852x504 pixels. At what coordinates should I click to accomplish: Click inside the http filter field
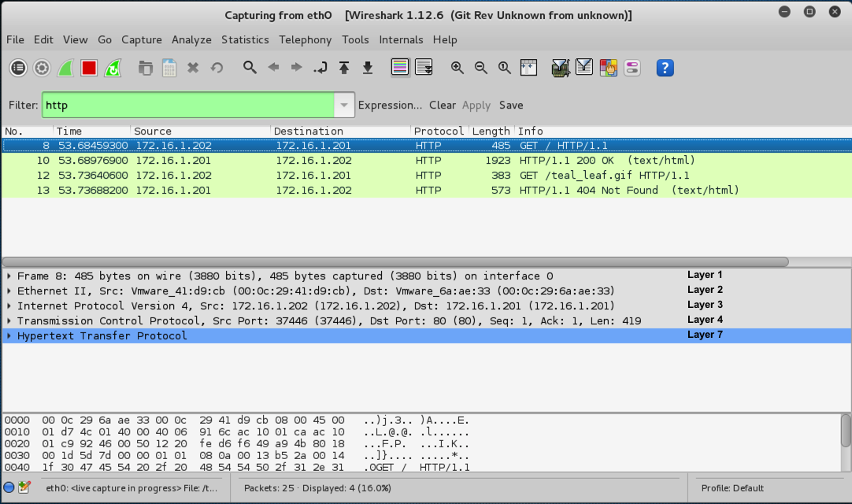click(187, 106)
